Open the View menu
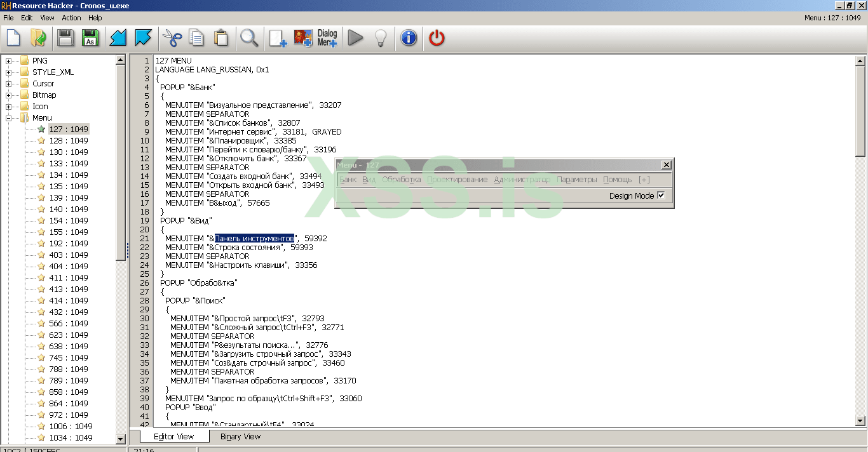The width and height of the screenshot is (868, 452). click(x=48, y=18)
